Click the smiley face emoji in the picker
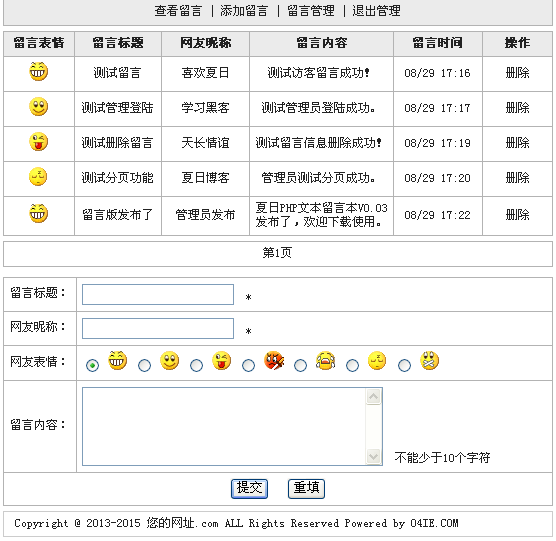The image size is (556, 541). click(169, 361)
